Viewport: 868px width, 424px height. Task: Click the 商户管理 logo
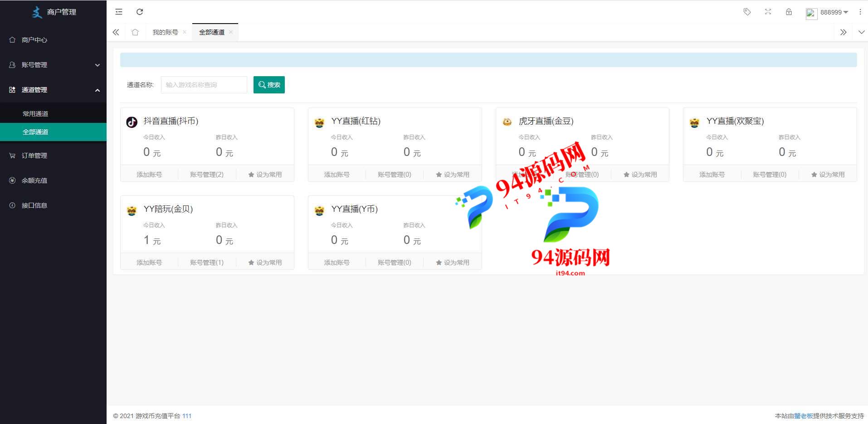[54, 12]
